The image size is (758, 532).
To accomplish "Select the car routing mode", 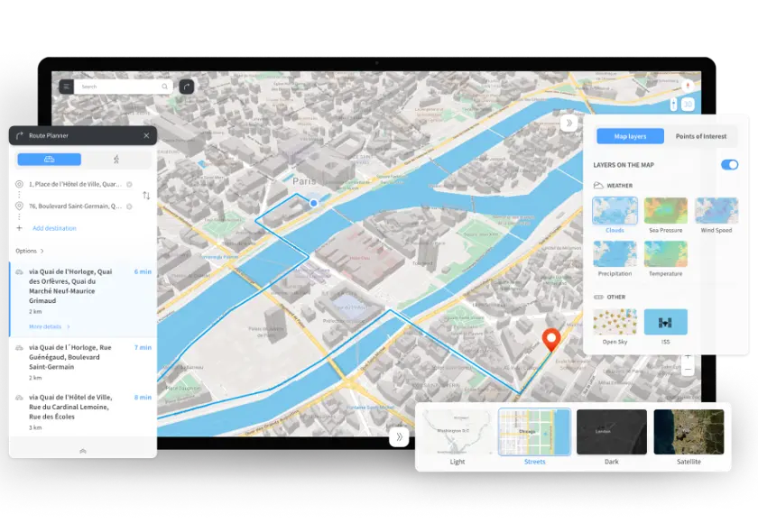I will [x=50, y=160].
